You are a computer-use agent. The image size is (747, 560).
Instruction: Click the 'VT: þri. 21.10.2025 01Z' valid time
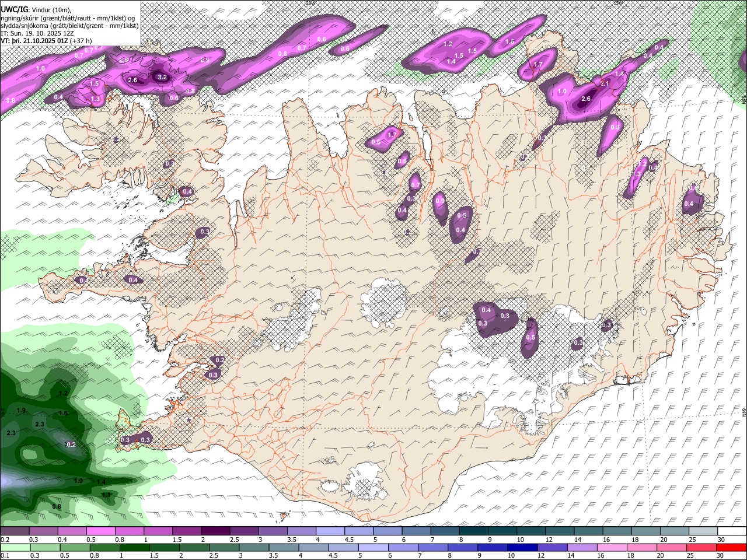34,41
